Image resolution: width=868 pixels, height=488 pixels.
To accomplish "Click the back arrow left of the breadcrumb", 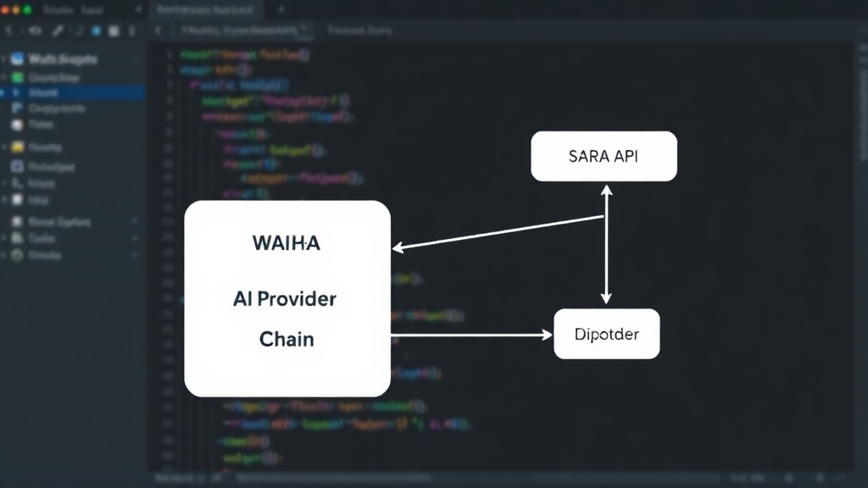I will coord(158,30).
